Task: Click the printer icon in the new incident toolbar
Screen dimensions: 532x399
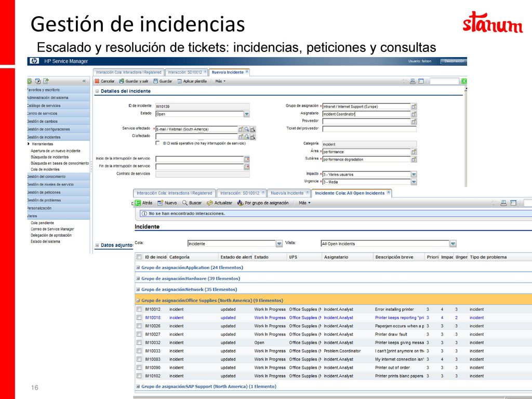Action: click(413, 81)
